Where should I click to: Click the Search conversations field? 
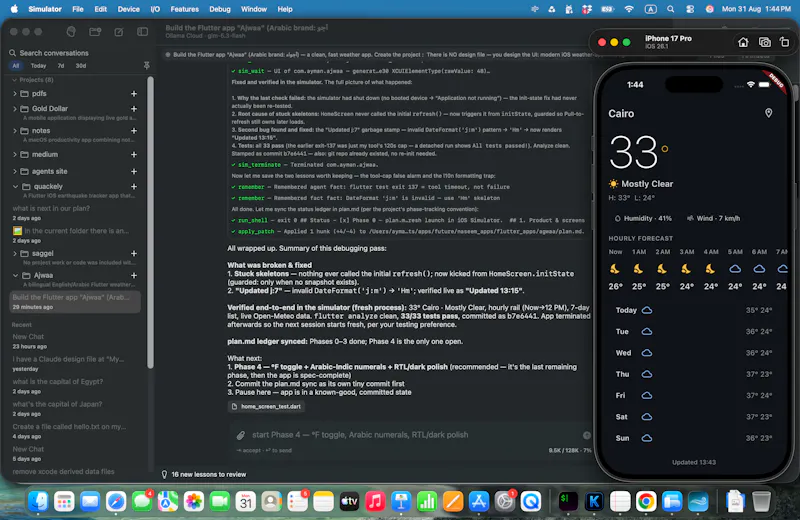(77, 53)
